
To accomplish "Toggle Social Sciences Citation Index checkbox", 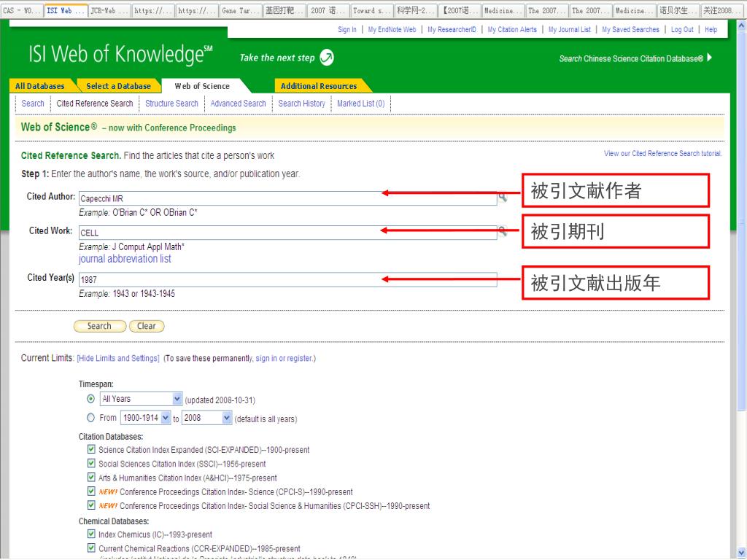I will (91, 463).
